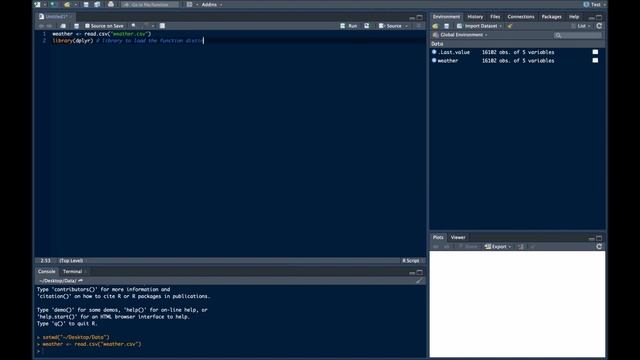The width and height of the screenshot is (640, 360).
Task: Click the Load workspace icon in Environment pane
Action: tap(436, 26)
